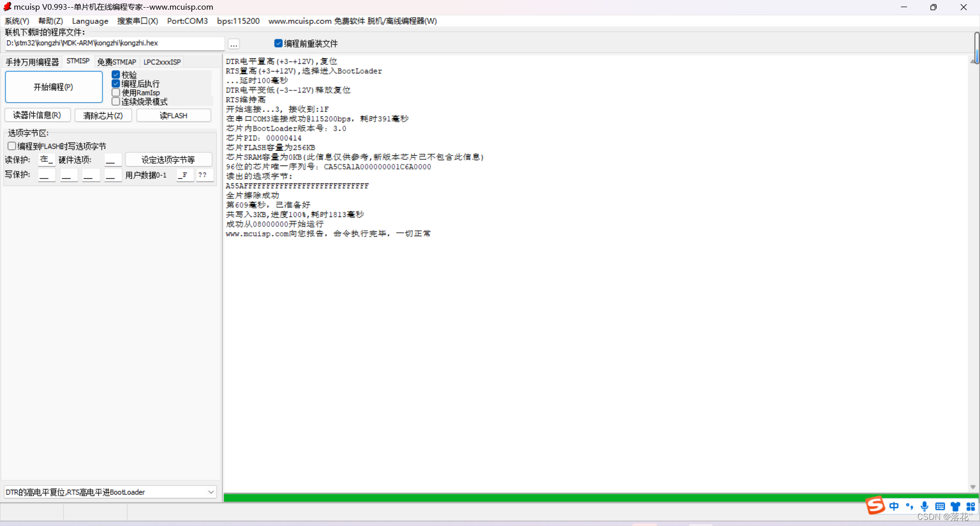Screen dimensions: 980x526
Task: Switch Chinese/English via the 中 icon
Action: point(894,506)
